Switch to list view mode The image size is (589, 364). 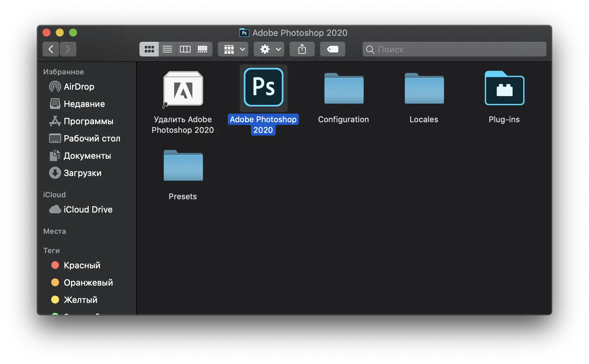pyautogui.click(x=167, y=49)
